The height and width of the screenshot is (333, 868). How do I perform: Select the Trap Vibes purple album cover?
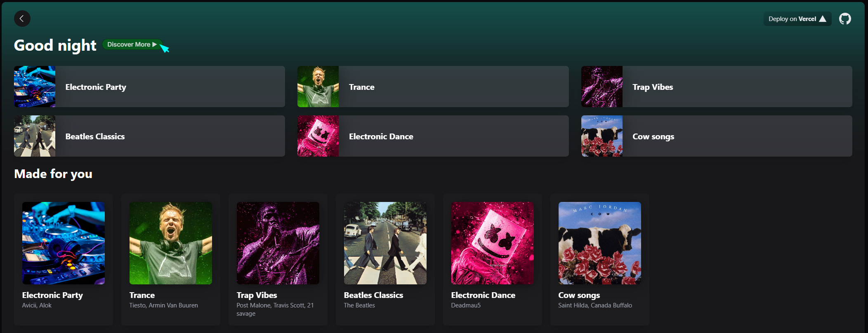(278, 243)
